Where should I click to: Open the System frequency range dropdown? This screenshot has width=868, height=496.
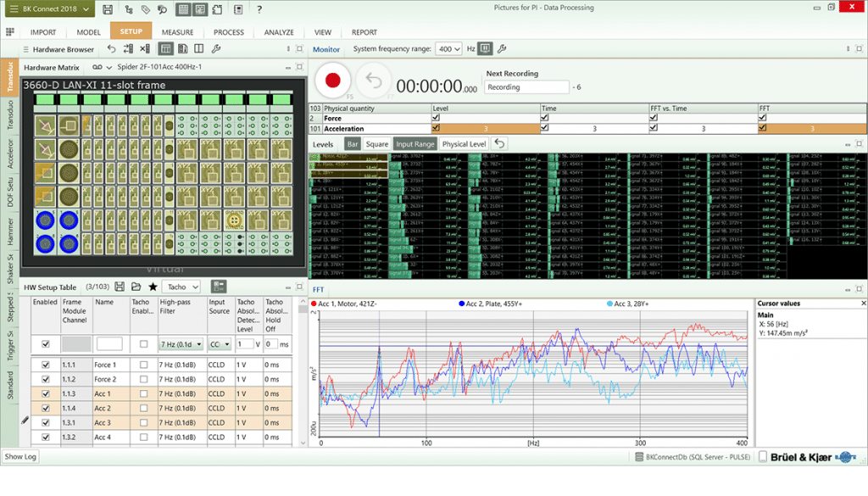point(448,49)
